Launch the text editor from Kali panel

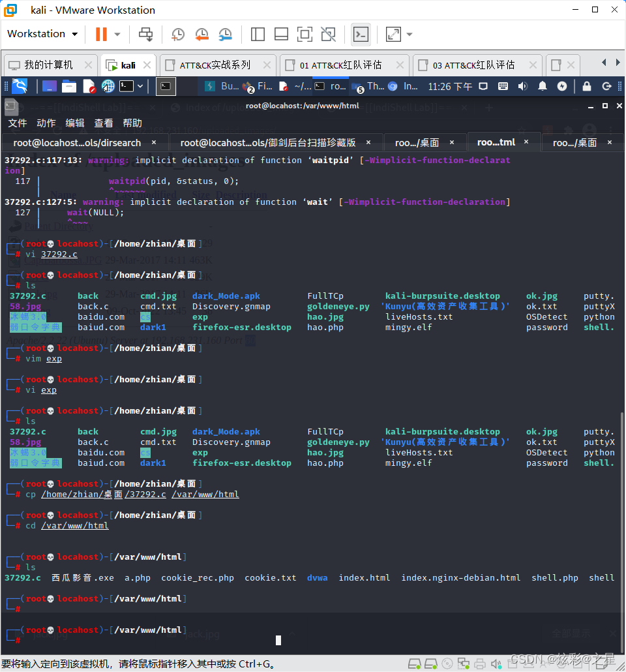point(89,86)
